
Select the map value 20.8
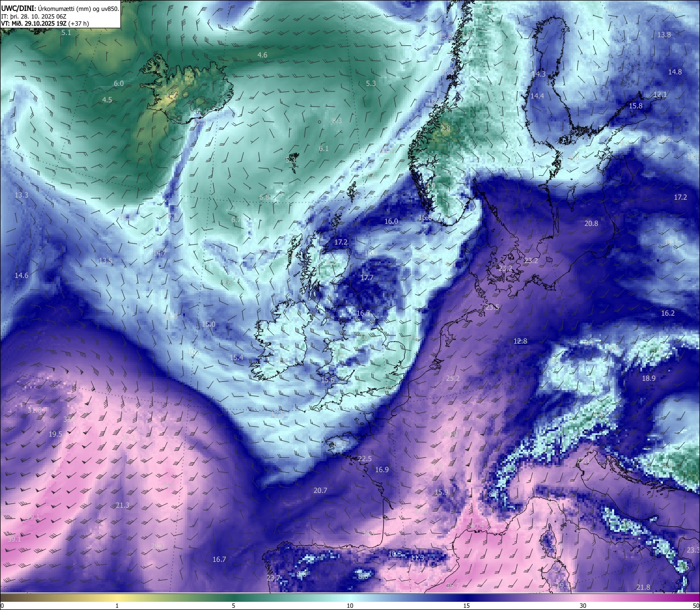(x=591, y=224)
